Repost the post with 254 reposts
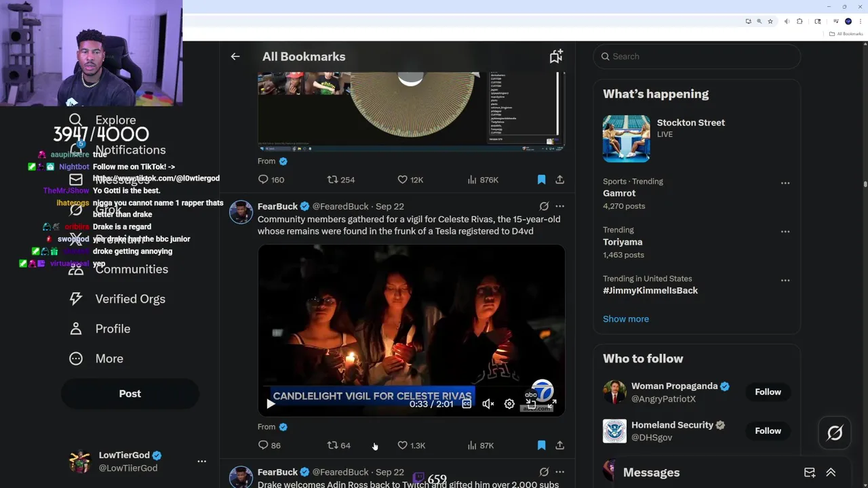Viewport: 868px width, 488px height. pyautogui.click(x=340, y=180)
